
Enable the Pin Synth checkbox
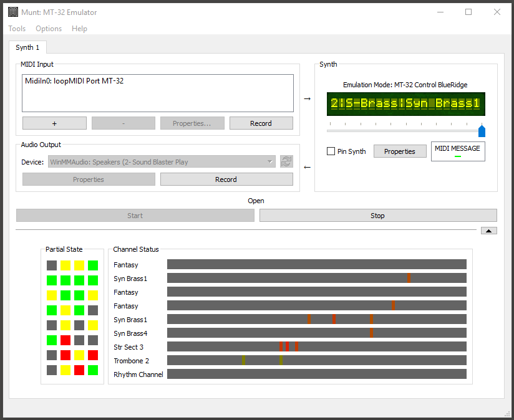pyautogui.click(x=331, y=151)
